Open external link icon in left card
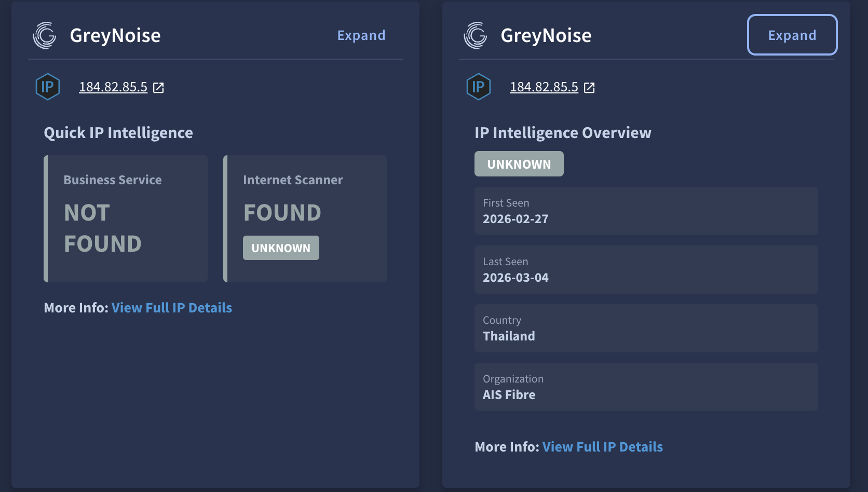 click(x=158, y=88)
